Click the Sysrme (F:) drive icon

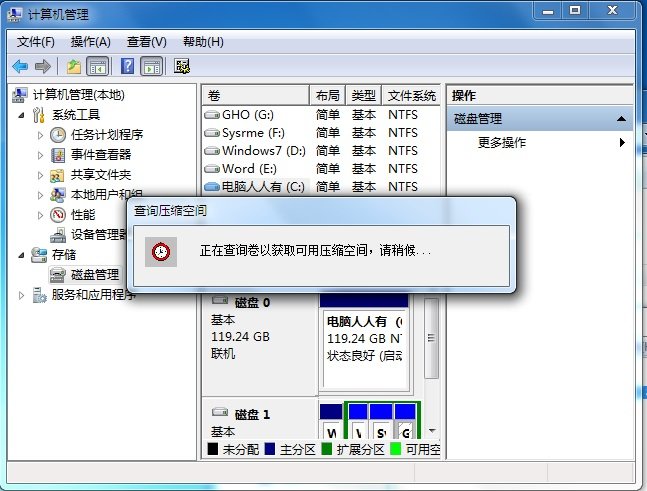(212, 133)
